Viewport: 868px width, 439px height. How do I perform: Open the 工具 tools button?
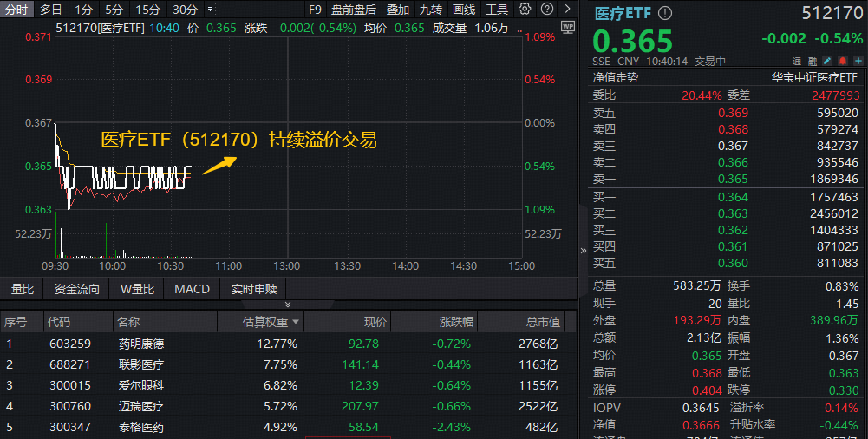click(x=497, y=10)
